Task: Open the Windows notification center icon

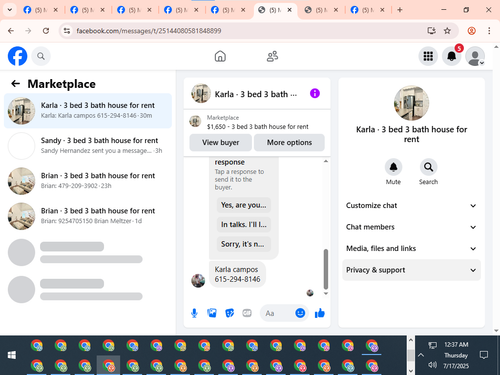Action: pos(484,355)
